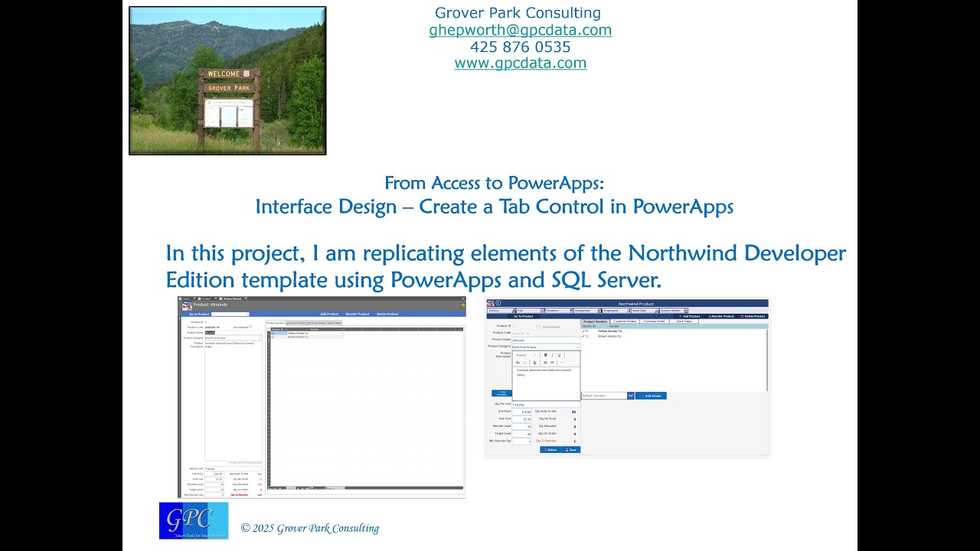Select Product Vendors tab in Access screenshot
Viewport: 980px width, 551px height.
(x=276, y=323)
